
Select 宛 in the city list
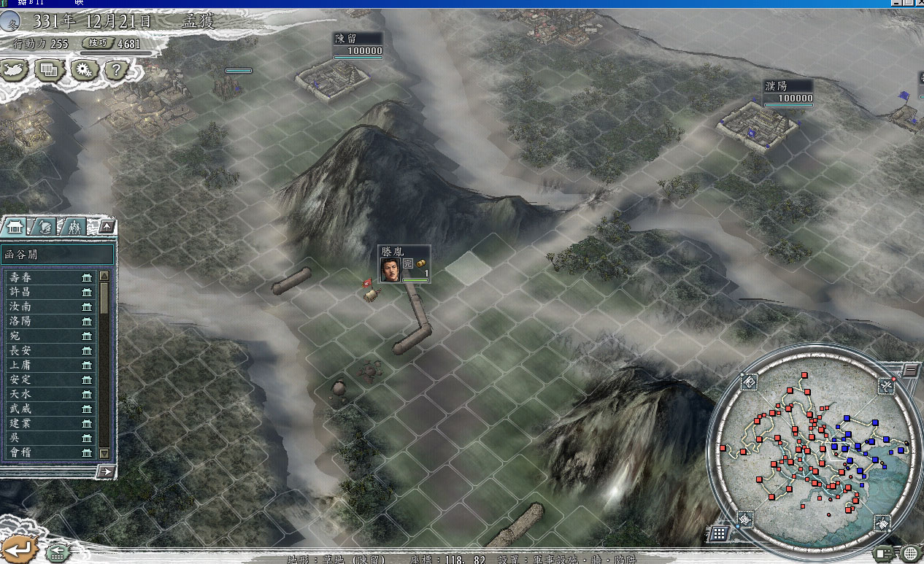click(50, 336)
